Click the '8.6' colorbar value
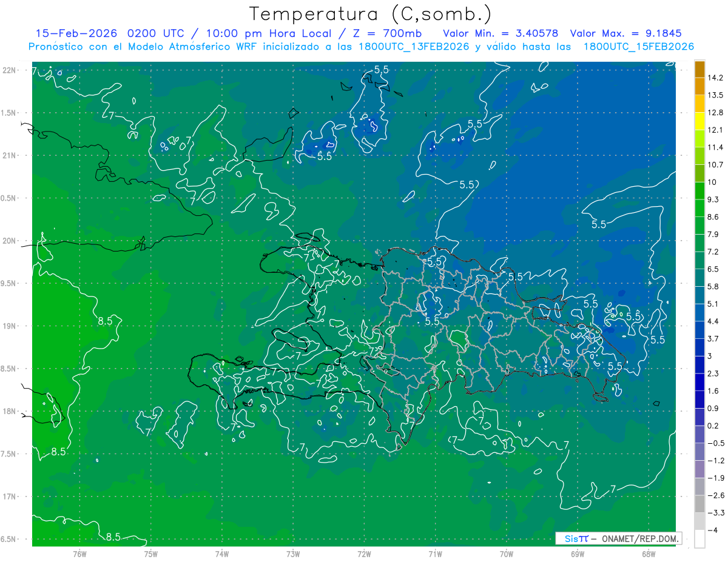728x562 pixels. (x=714, y=217)
